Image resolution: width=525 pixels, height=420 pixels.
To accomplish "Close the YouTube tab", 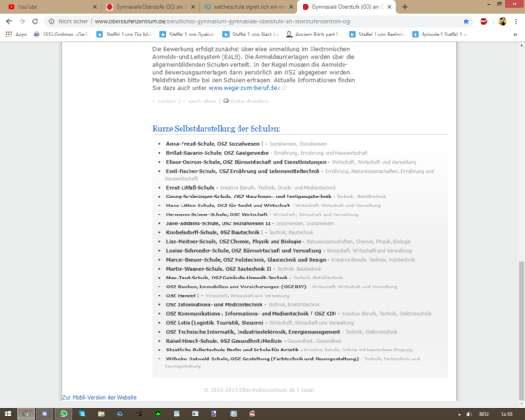I will tap(95, 7).
